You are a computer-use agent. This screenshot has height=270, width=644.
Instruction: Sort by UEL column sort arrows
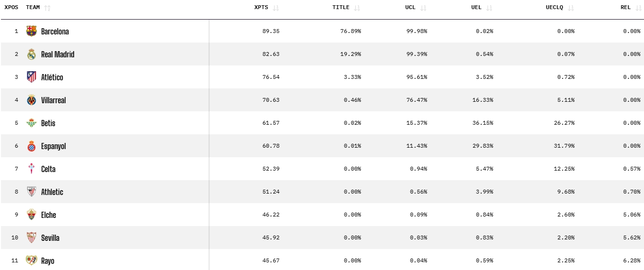[489, 8]
